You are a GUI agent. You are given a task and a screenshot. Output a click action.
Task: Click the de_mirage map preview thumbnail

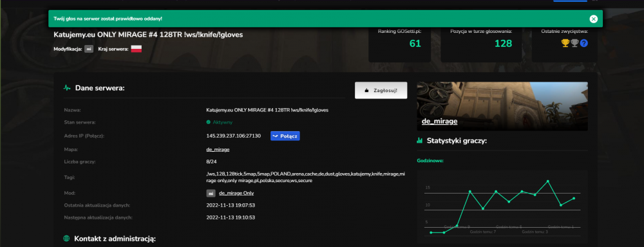click(502, 106)
